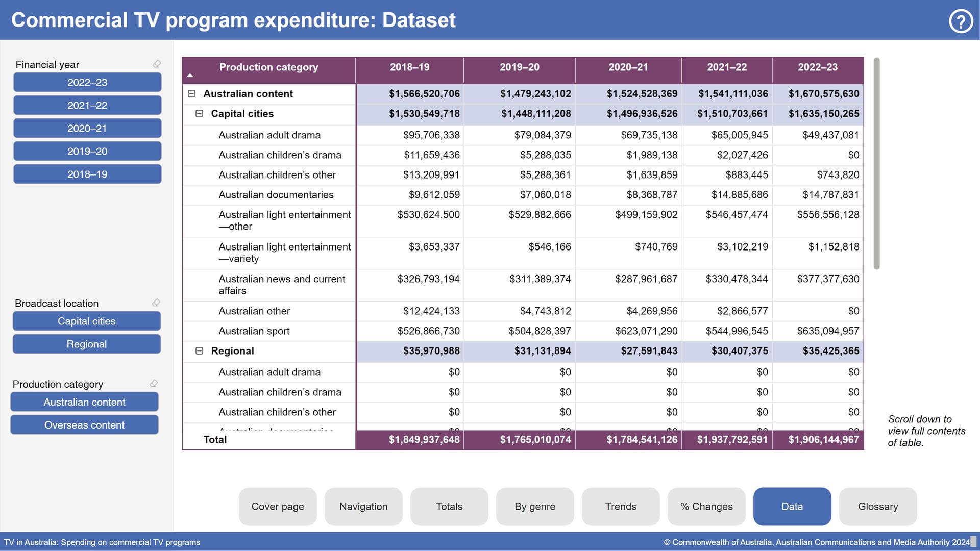Viewport: 980px width, 551px height.
Task: Click sort arrow in Production category header
Action: 190,76
